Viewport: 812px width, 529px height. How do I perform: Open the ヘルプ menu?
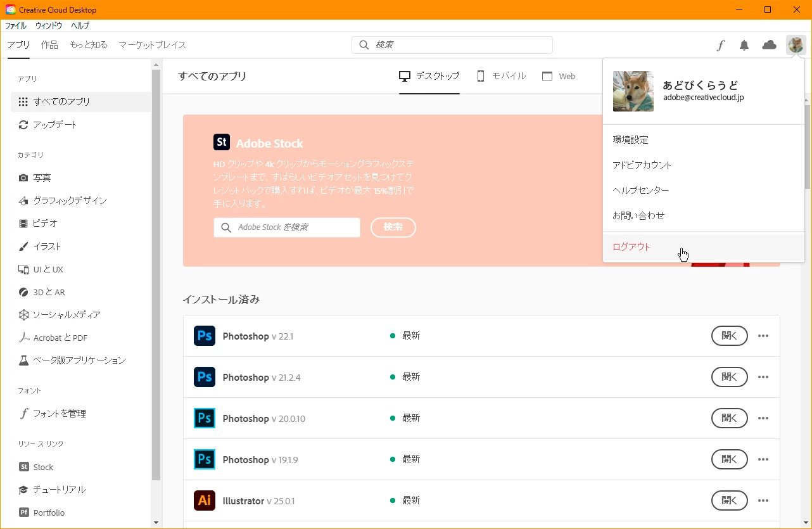click(x=80, y=26)
